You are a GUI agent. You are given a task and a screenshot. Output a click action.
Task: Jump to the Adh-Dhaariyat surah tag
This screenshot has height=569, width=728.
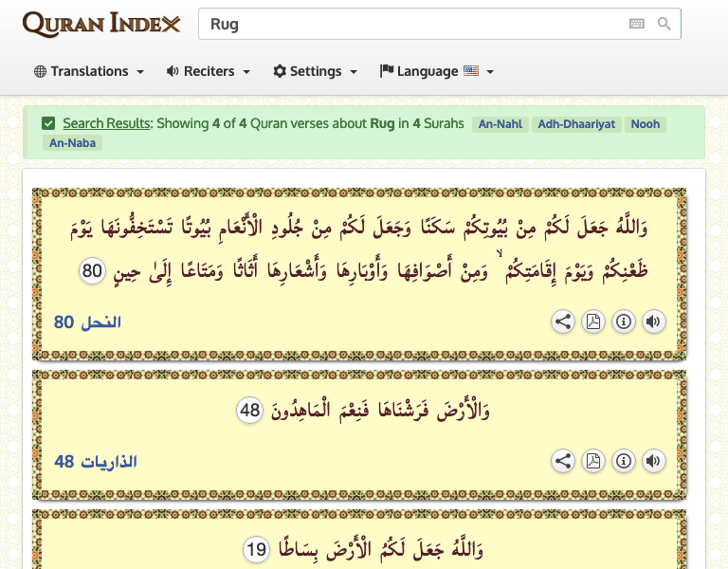click(x=576, y=124)
